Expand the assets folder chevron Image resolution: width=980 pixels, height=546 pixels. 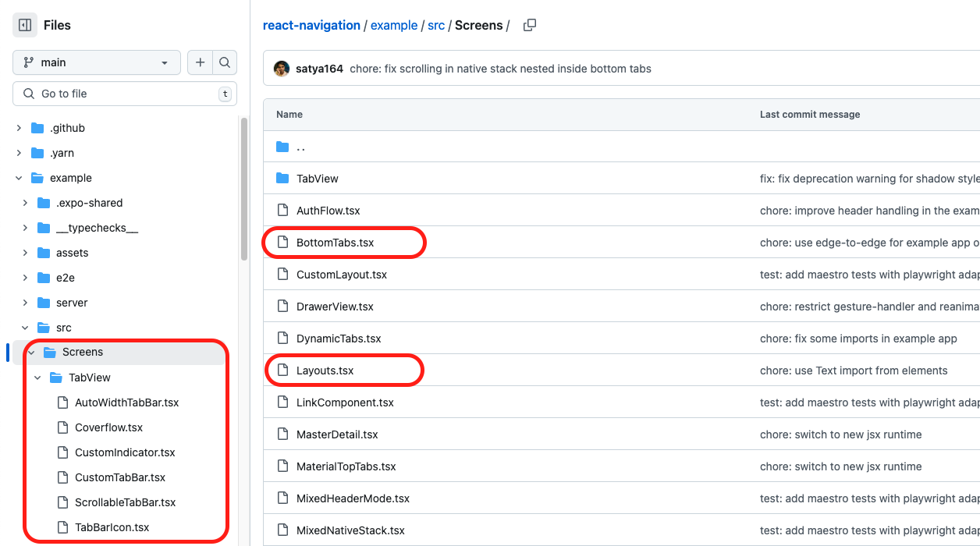click(25, 253)
